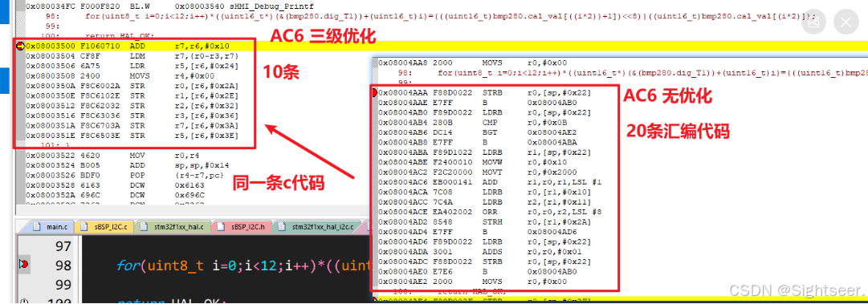The width and height of the screenshot is (868, 304).
Task: Open the sBSP_I2C.c tab
Action: [x=104, y=227]
